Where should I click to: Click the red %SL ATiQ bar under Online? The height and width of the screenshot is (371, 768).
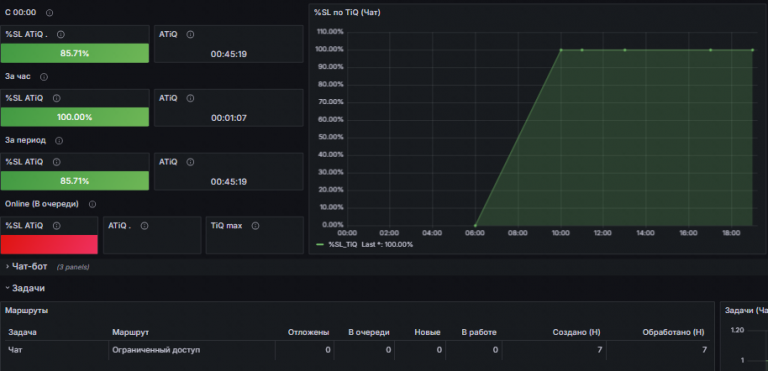click(x=49, y=244)
